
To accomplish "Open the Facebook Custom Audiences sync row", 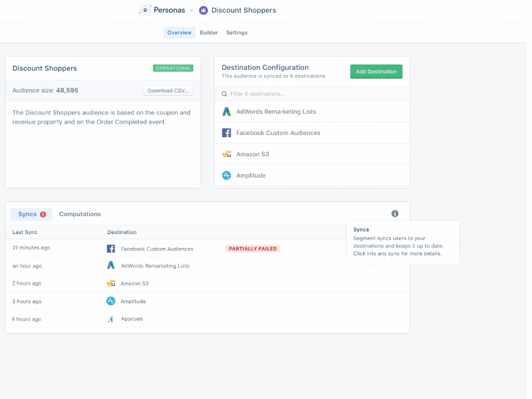I will [157, 249].
